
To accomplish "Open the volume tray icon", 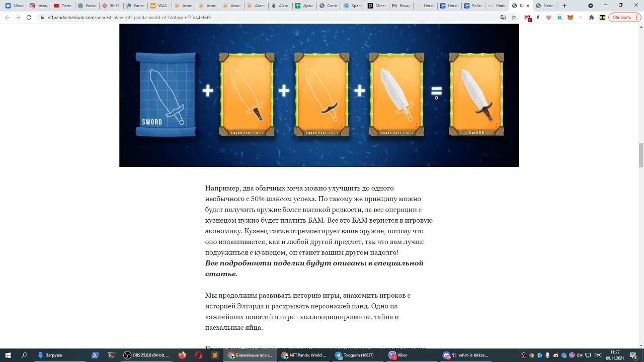I will [x=580, y=355].
